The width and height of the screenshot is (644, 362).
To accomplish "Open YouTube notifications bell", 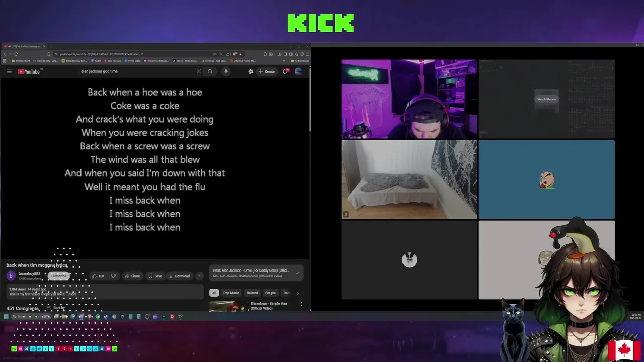I will (285, 71).
